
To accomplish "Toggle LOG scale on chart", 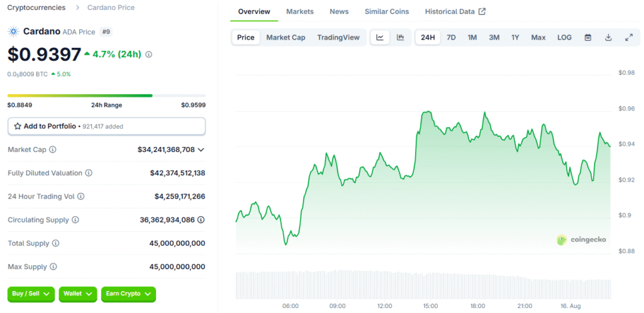I will (x=564, y=38).
